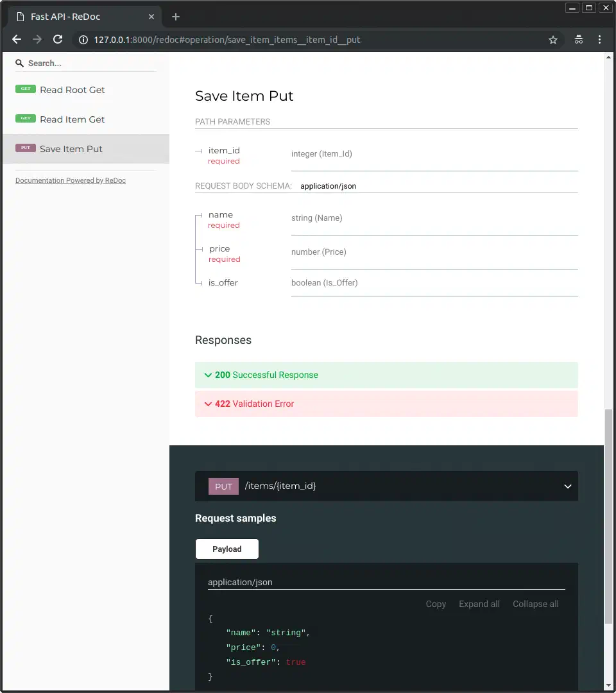Click the bookmark star in the address bar
The height and width of the screenshot is (693, 616).
(x=553, y=39)
